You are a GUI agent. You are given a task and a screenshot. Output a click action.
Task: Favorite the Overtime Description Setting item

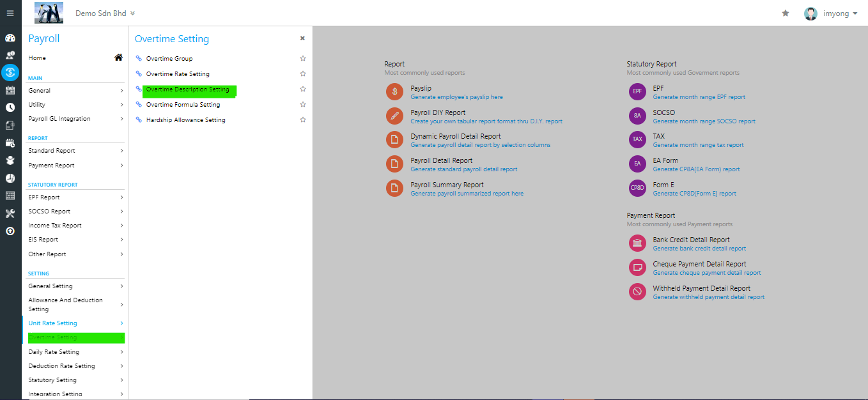click(303, 89)
